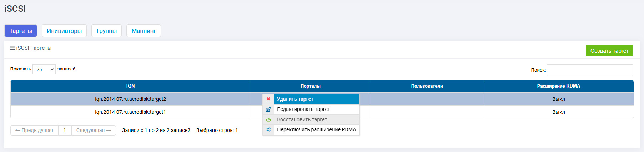Click the iSCSI Таргеты panel title
This screenshot has width=644, height=152.
tap(34, 48)
